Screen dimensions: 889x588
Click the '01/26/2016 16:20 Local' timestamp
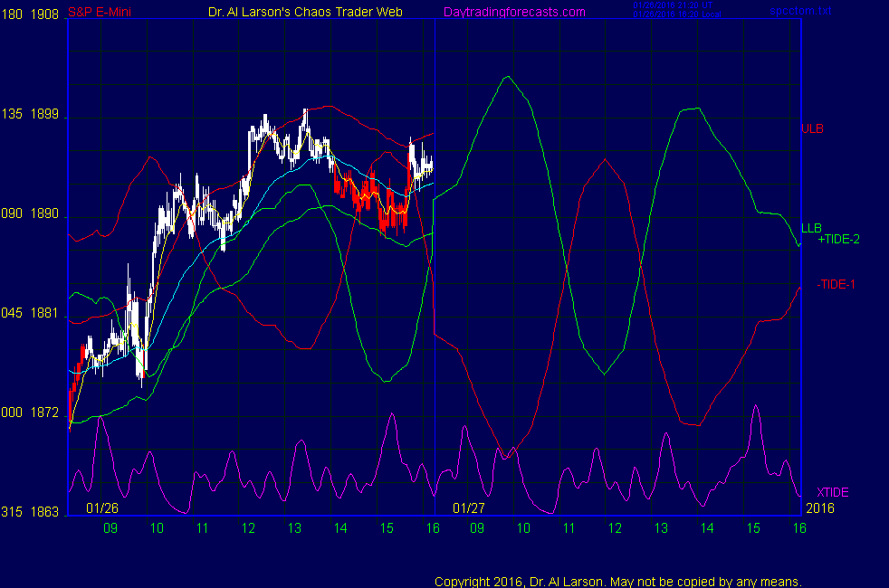click(x=677, y=14)
